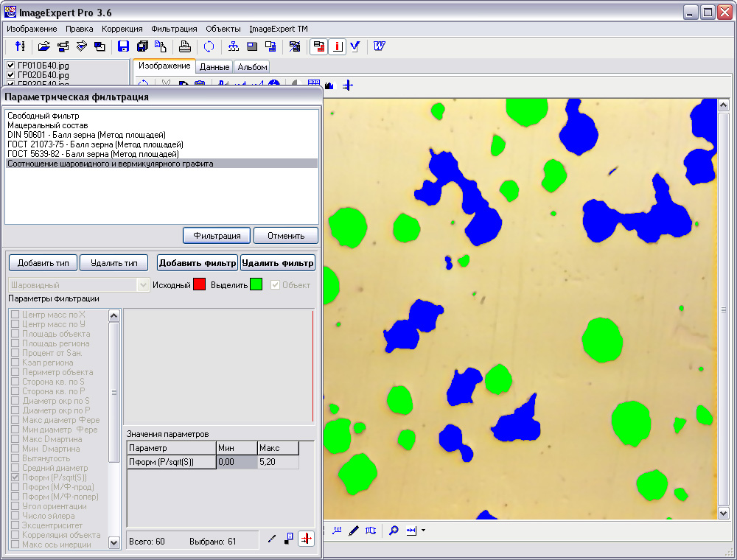This screenshot has height=560, width=737.
Task: Switch to the Данные tab
Action: click(x=214, y=67)
